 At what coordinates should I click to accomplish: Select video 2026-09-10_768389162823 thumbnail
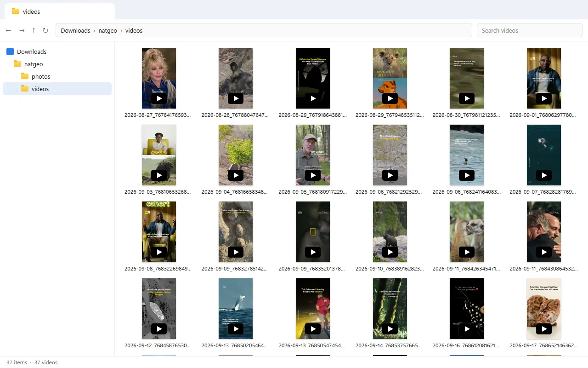tap(390, 232)
